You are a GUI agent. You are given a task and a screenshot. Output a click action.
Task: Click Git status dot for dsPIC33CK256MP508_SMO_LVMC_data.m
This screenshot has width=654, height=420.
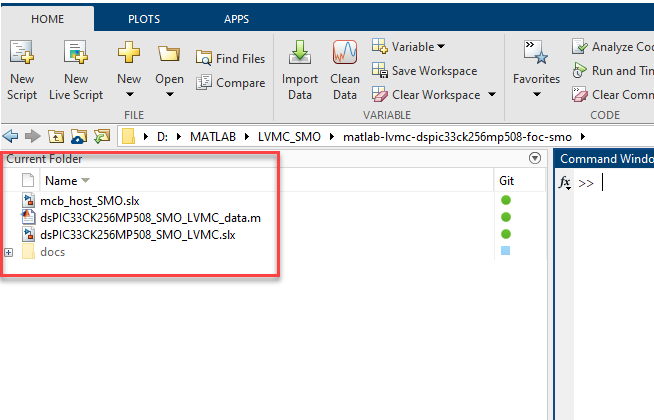pyautogui.click(x=506, y=217)
